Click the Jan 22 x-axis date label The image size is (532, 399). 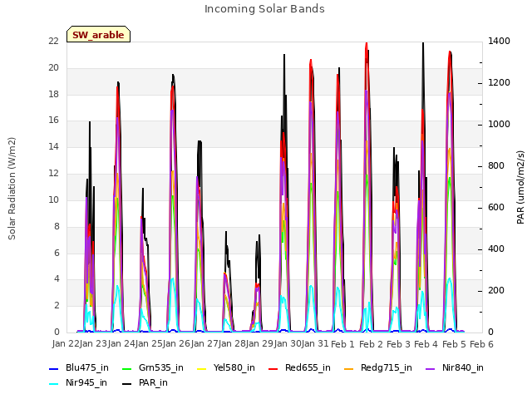66,343
